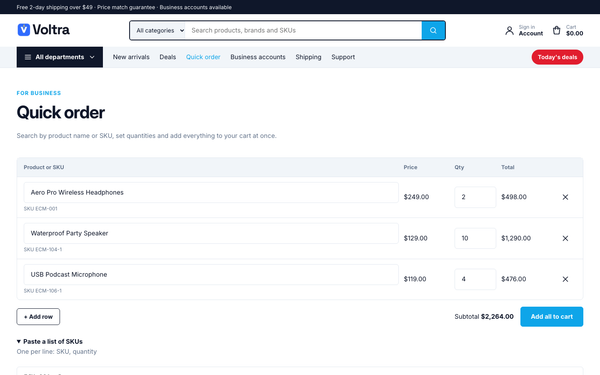Open the Support page
This screenshot has height=375, width=600.
click(x=343, y=57)
